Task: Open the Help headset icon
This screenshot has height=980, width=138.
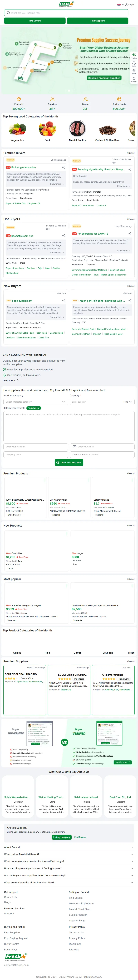Action: point(134,63)
